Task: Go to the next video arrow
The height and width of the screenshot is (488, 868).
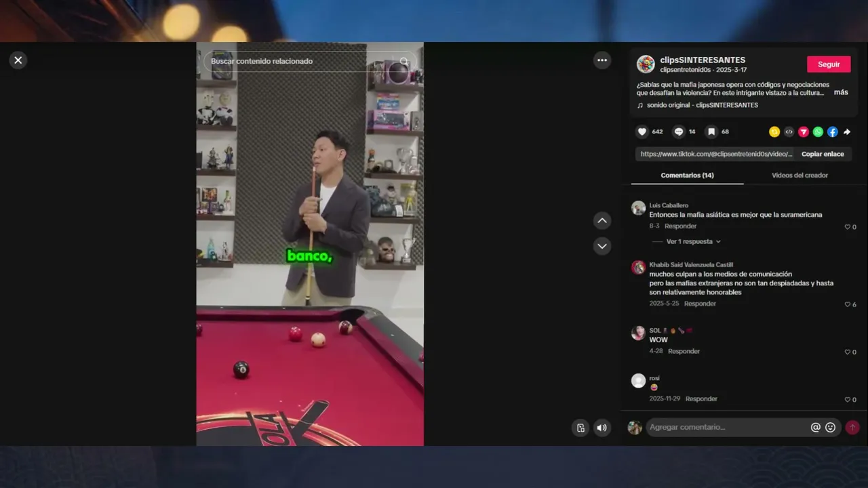Action: point(602,245)
